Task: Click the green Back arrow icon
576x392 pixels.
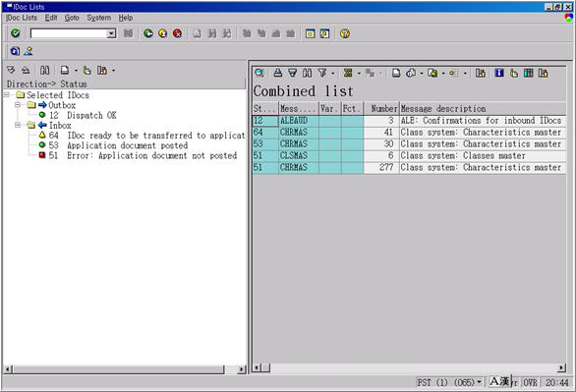Action: point(148,33)
